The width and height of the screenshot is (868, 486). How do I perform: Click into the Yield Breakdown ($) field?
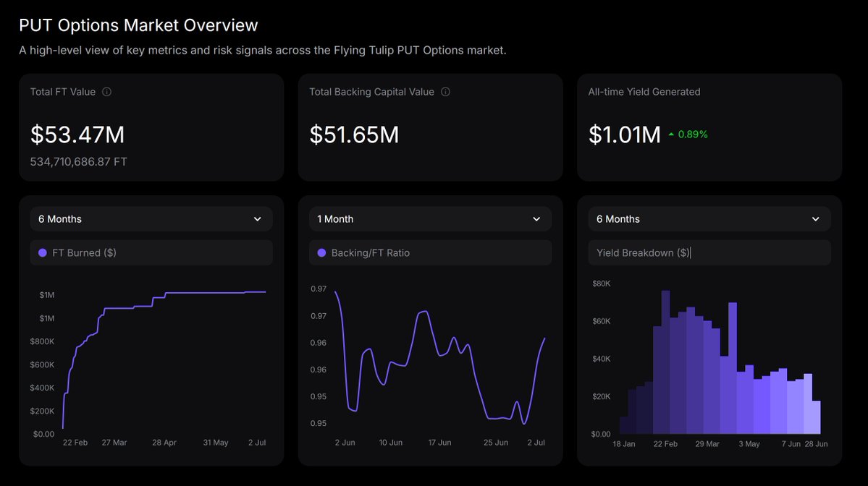point(709,252)
